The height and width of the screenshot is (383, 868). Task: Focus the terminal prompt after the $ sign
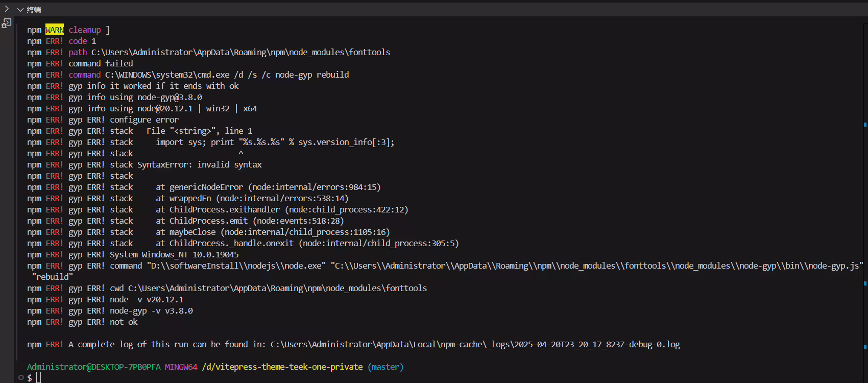(38, 378)
